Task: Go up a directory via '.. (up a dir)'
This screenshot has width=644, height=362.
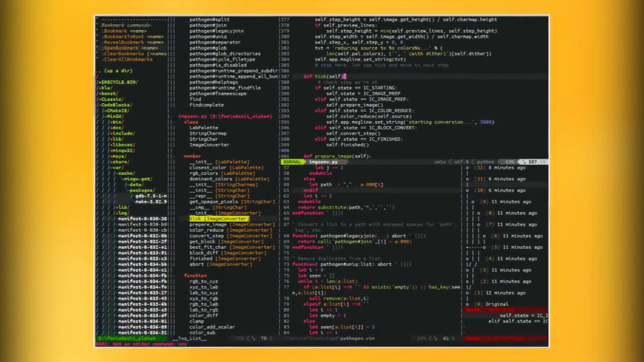Action: tap(115, 71)
